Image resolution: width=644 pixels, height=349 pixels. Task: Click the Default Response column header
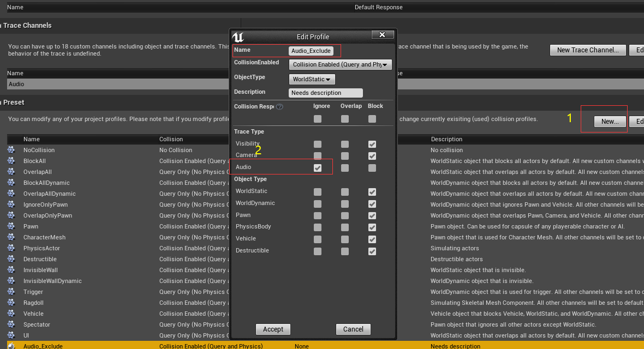(378, 7)
